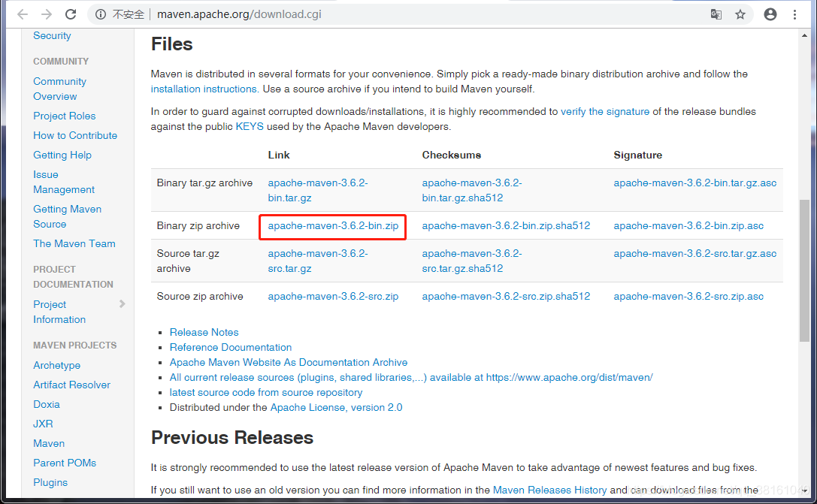The height and width of the screenshot is (504, 817).
Task: Open Plugins sidebar link
Action: click(x=50, y=483)
